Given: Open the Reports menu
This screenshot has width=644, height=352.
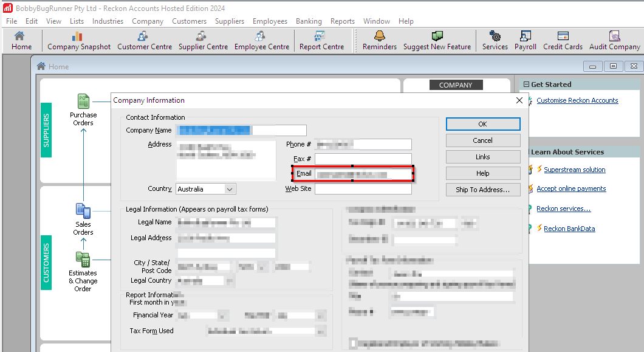Looking at the screenshot, I should coord(342,21).
